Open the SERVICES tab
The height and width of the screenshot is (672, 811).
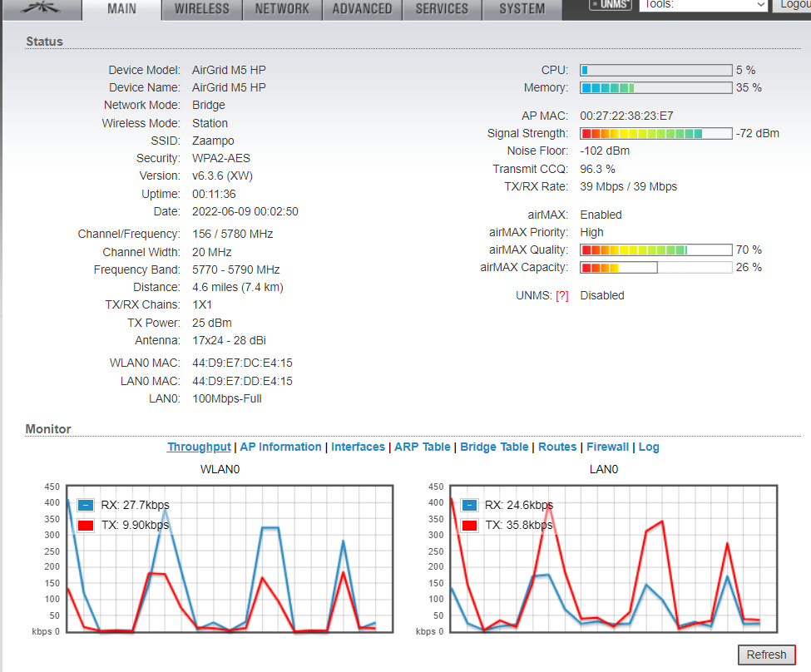point(443,9)
